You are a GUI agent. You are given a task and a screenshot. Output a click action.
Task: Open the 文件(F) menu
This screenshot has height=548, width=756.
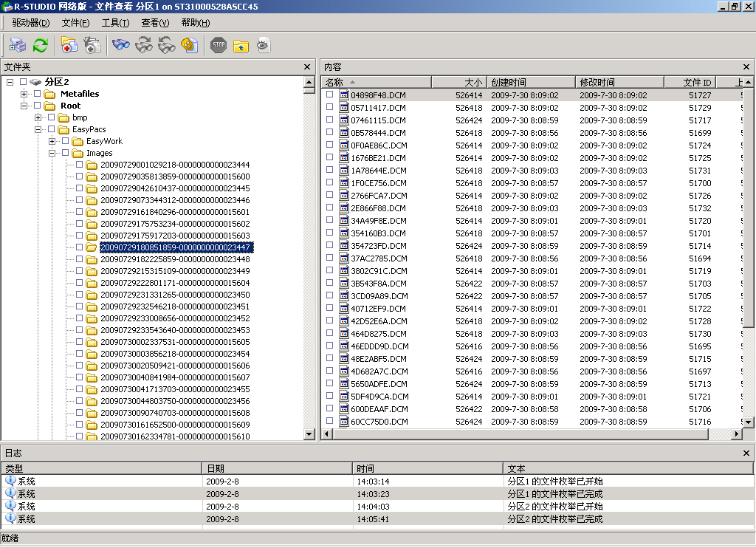pyautogui.click(x=76, y=23)
